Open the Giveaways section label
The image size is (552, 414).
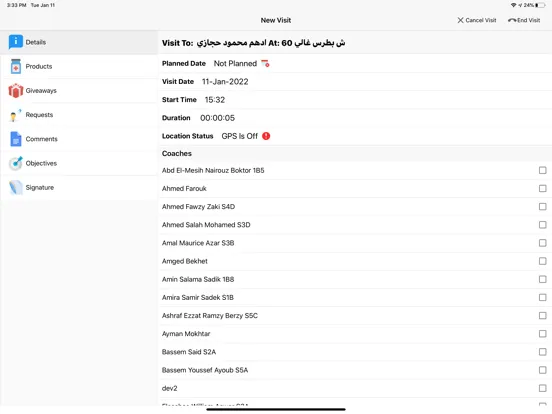pos(41,90)
